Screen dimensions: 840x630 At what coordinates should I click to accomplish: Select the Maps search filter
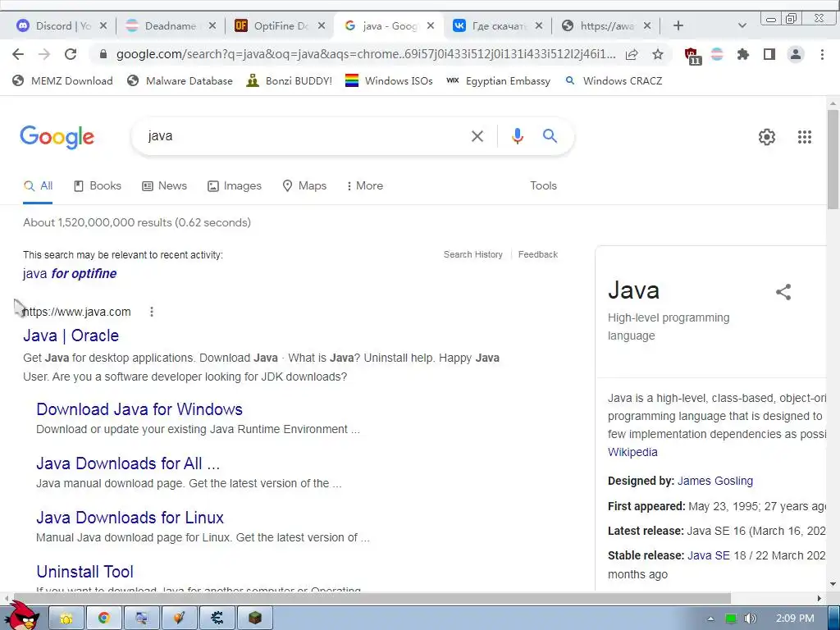pos(304,186)
